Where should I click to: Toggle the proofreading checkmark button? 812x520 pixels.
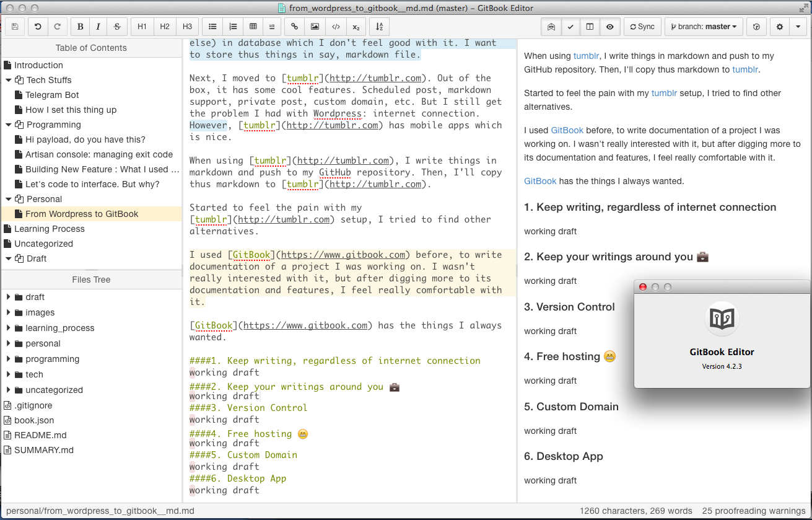pyautogui.click(x=570, y=27)
